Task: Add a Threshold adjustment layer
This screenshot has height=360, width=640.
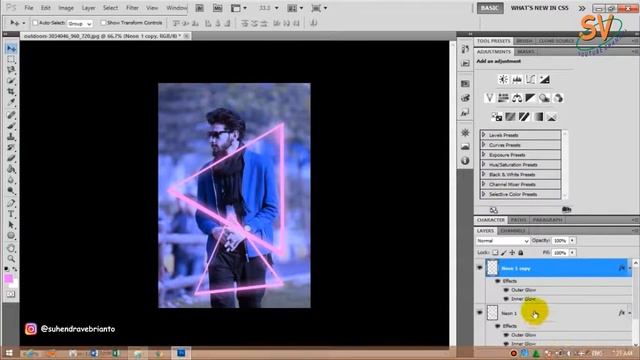Action: (x=524, y=117)
